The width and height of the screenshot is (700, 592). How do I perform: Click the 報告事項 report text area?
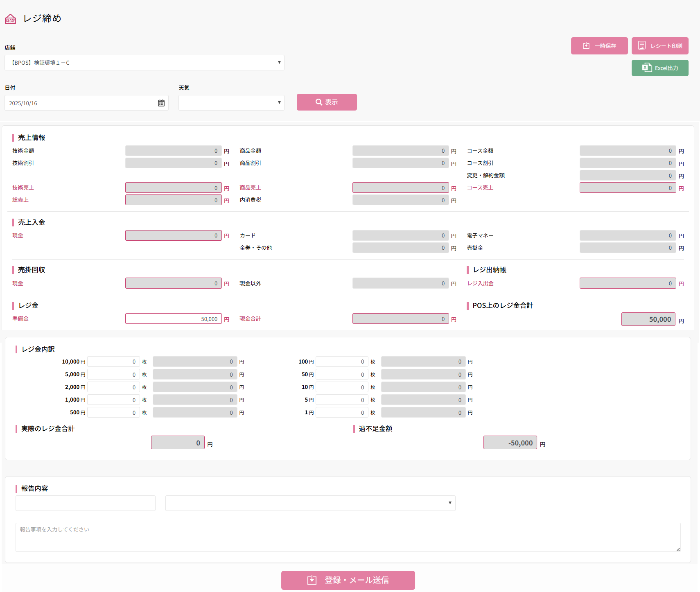tap(348, 537)
